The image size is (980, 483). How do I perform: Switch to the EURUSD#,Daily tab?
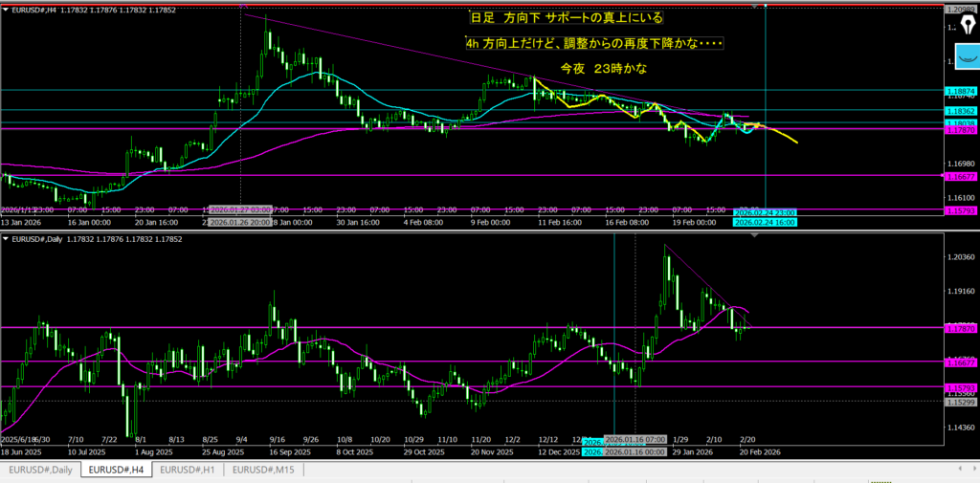tap(40, 470)
